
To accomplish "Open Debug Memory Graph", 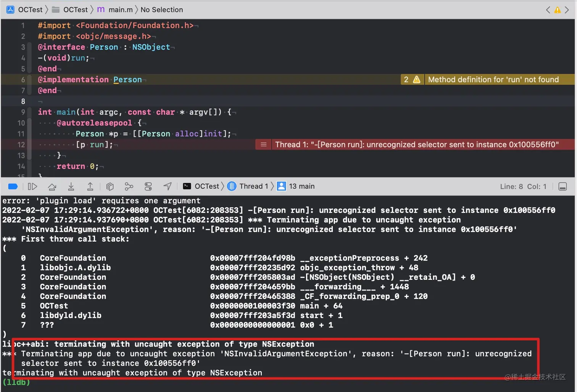I will tap(129, 186).
